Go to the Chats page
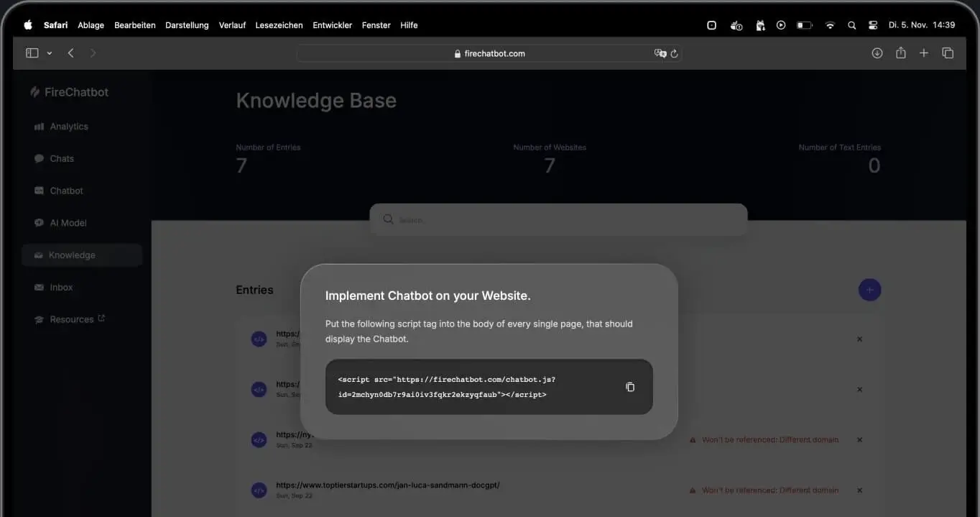Screen dimensions: 980x517 pos(54,159)
